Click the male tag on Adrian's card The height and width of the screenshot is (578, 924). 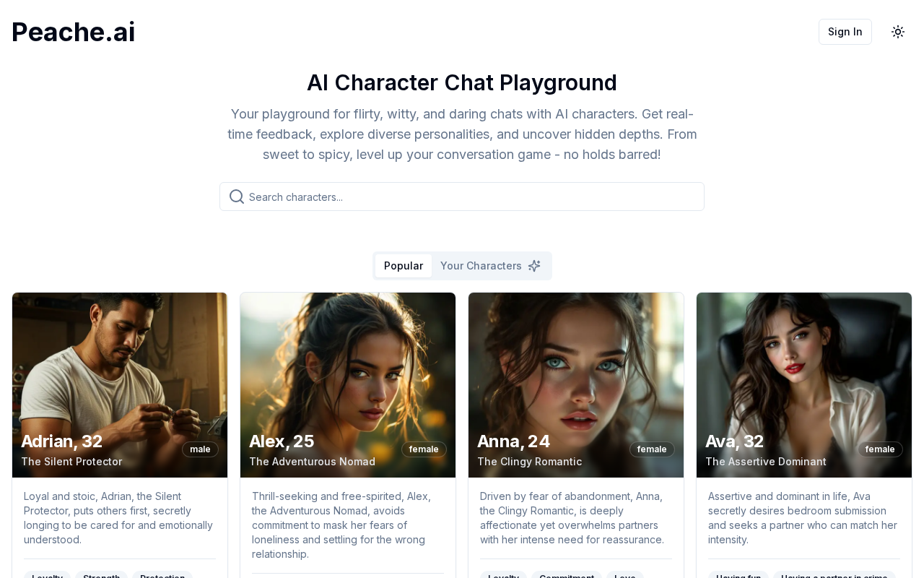click(200, 449)
